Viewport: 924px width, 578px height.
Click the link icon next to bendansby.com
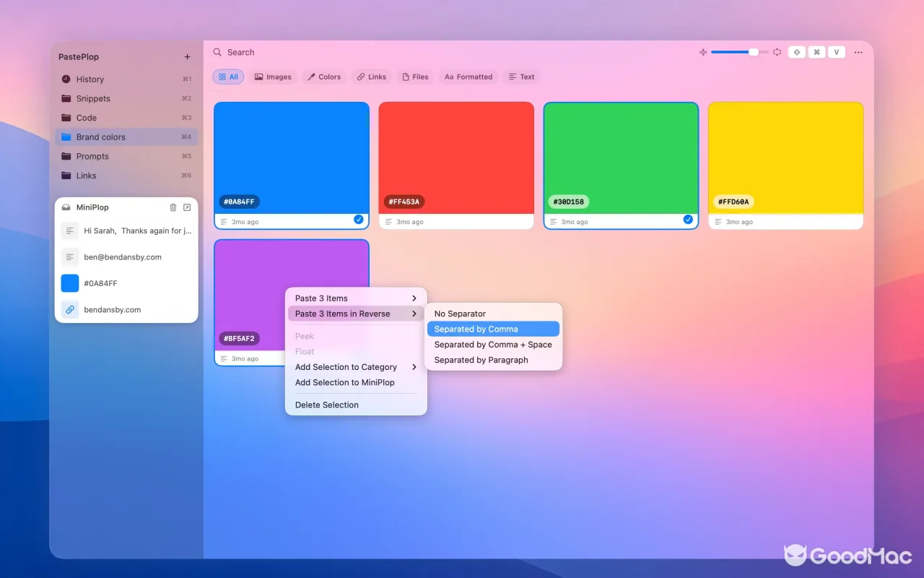(x=70, y=309)
